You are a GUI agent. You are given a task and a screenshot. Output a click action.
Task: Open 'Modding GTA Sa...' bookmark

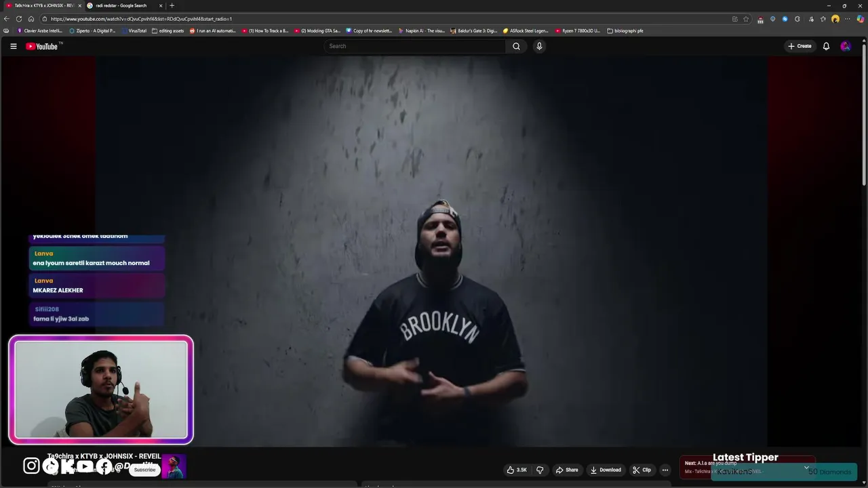coord(317,30)
